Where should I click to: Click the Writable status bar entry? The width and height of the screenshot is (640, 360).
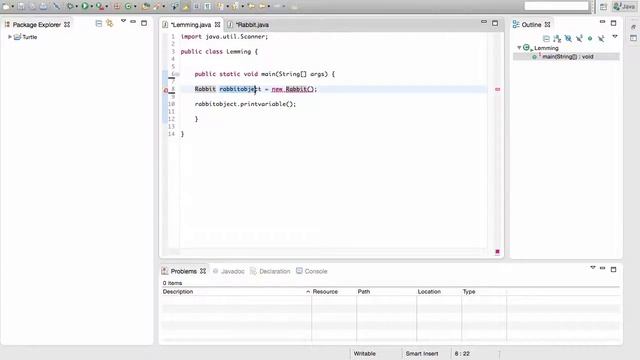pyautogui.click(x=364, y=353)
